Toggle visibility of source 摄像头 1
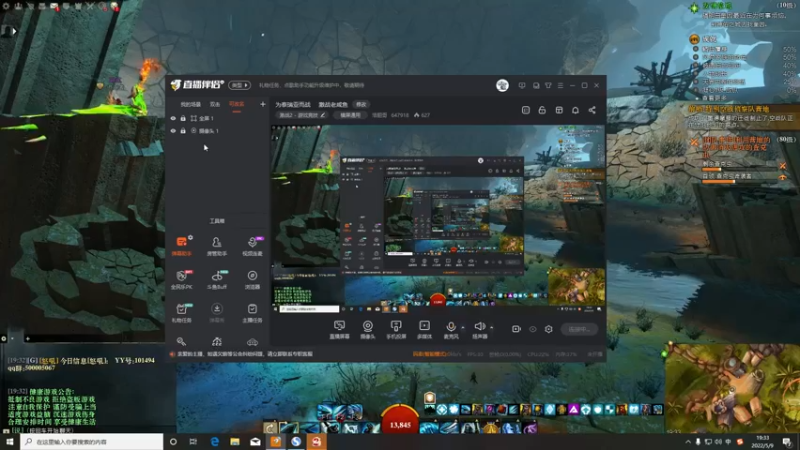 pos(173,131)
